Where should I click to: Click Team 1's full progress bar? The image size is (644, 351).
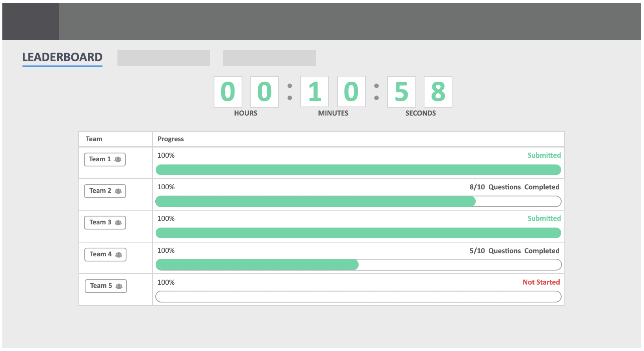358,170
